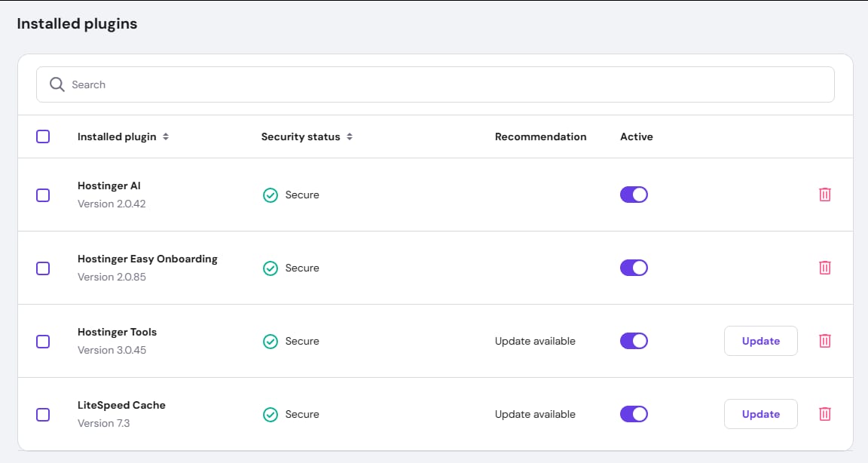Click the magnifier icon in search bar
Image resolution: width=868 pixels, height=463 pixels.
(x=57, y=84)
